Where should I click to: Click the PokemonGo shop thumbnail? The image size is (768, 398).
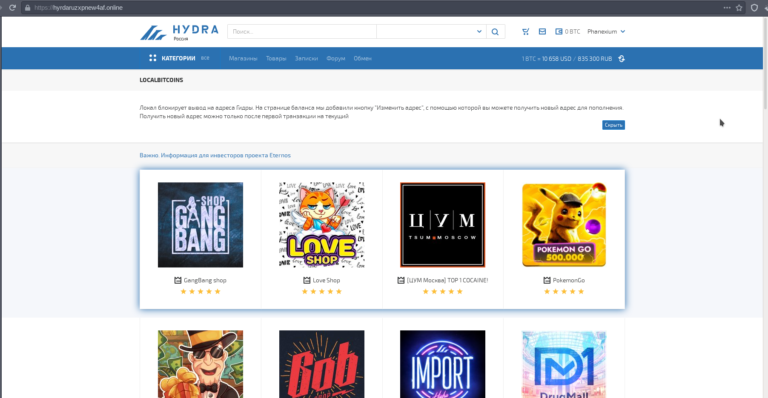pyautogui.click(x=564, y=225)
